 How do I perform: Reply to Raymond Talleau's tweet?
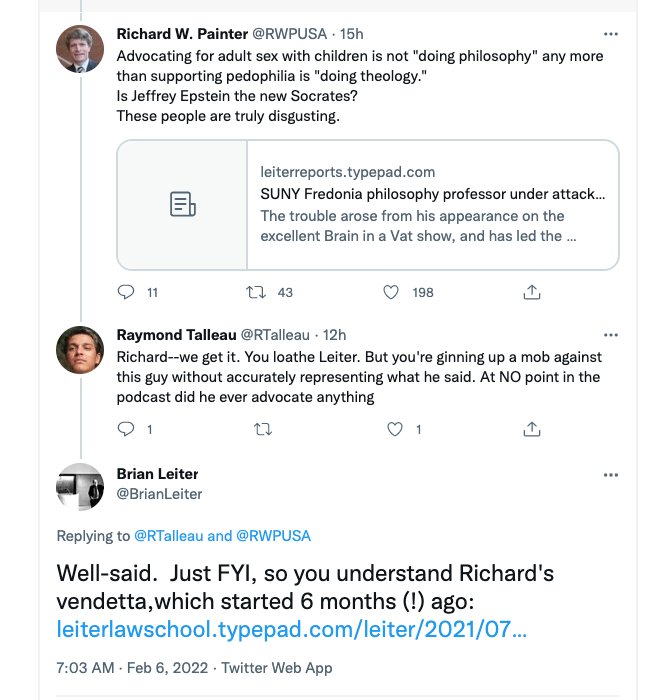tap(126, 429)
